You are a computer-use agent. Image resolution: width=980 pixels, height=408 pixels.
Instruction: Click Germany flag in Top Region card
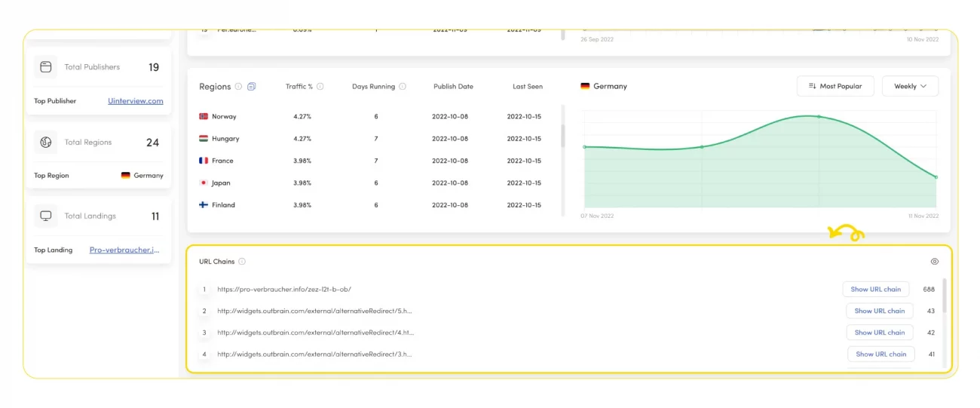pyautogui.click(x=126, y=176)
